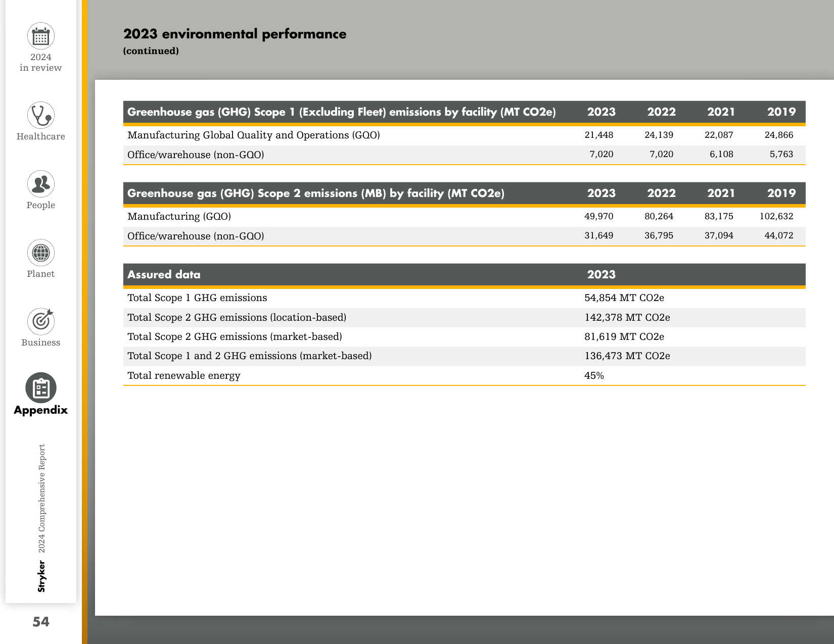The image size is (834, 644).
Task: Click the value '136,473 MT CO2e'
Action: (627, 356)
